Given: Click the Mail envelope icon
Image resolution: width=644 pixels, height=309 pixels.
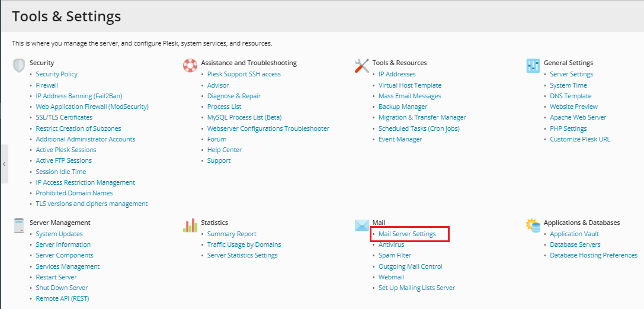Looking at the screenshot, I should [x=361, y=226].
